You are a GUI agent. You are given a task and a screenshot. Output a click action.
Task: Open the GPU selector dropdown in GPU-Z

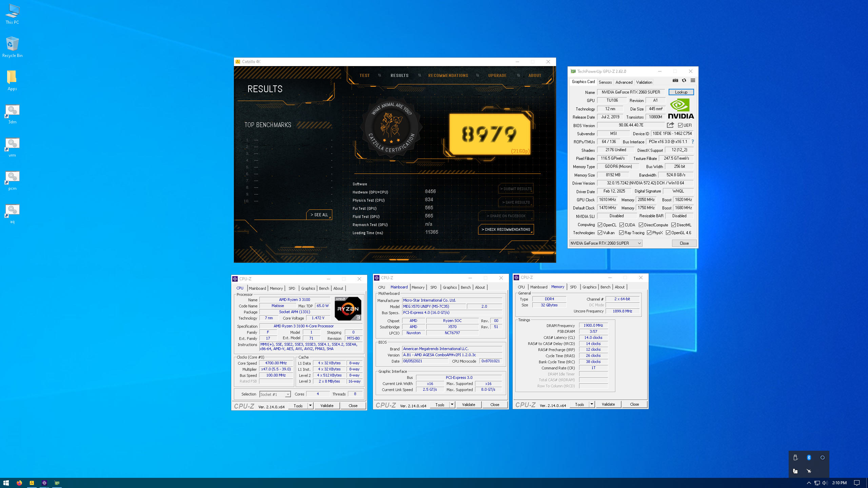(606, 243)
